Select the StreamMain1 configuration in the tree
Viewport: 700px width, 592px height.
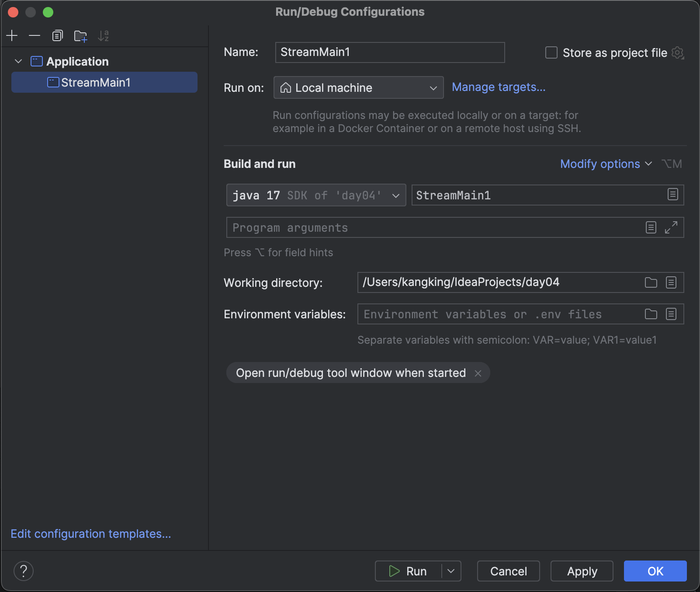104,82
